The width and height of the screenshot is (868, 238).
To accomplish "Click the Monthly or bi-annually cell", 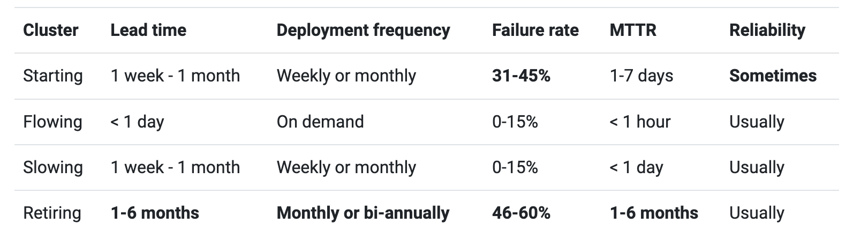I will pos(363,213).
